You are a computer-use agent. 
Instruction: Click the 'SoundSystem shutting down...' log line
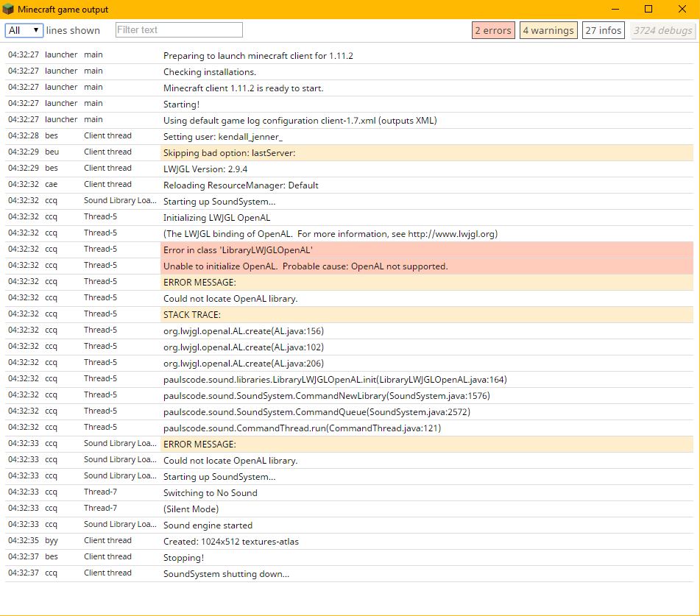click(226, 574)
